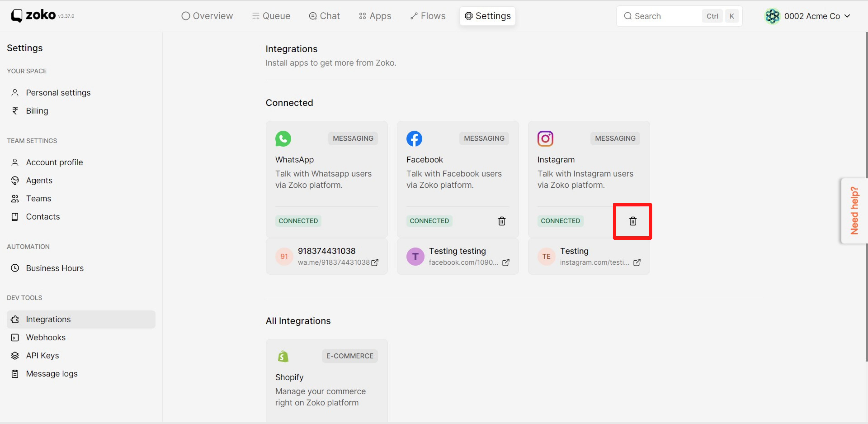Switch to the Chat tab
This screenshot has width=868, height=424.
coord(324,16)
